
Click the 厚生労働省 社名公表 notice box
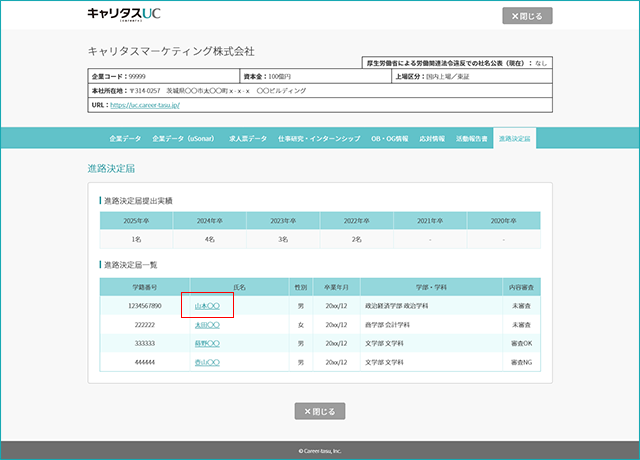(x=457, y=63)
